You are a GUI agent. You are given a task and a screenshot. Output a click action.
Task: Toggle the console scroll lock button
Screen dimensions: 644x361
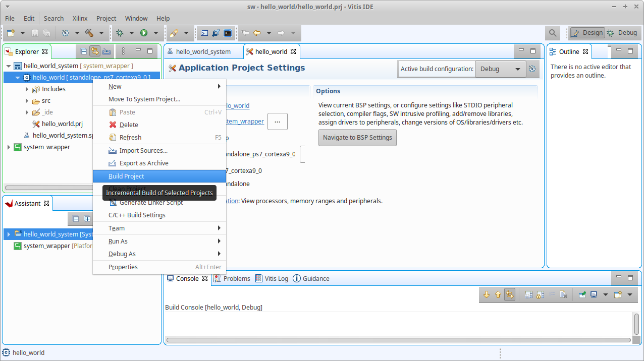click(510, 295)
